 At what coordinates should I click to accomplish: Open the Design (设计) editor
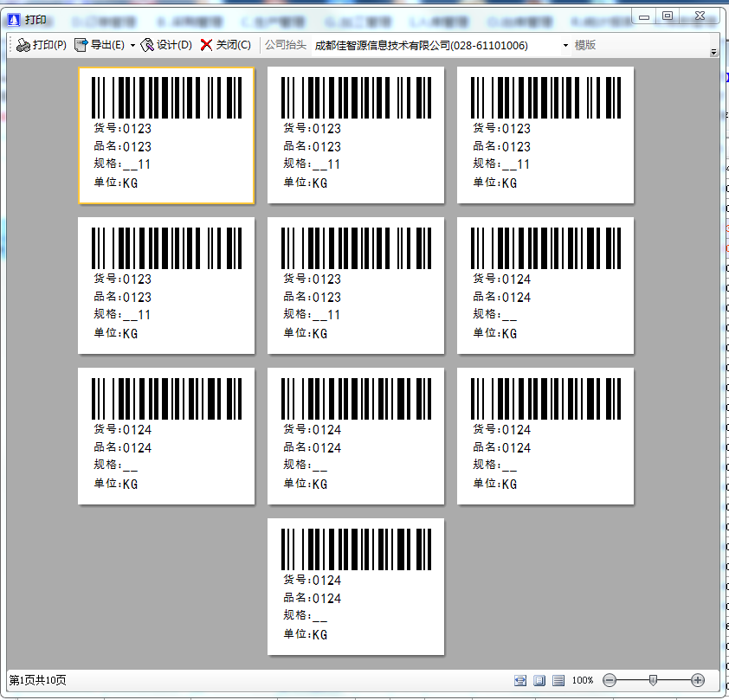166,45
